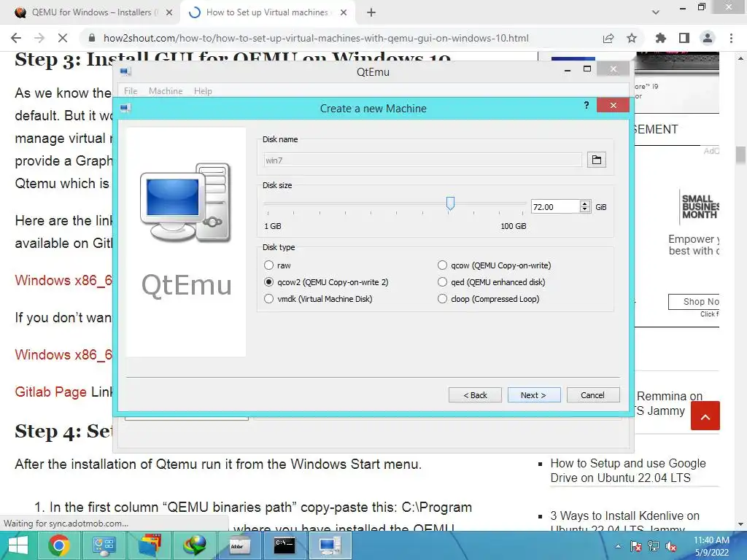Click Chrome forward arrow

point(39,38)
